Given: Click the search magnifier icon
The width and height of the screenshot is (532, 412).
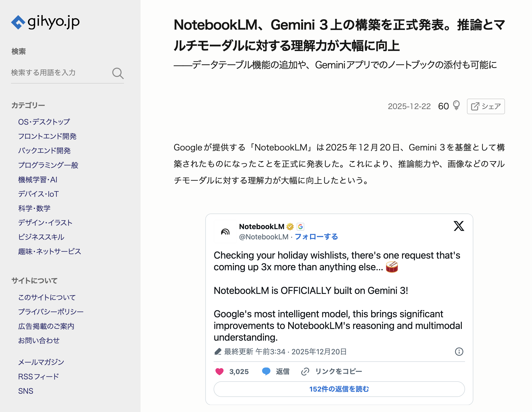Looking at the screenshot, I should coord(118,73).
